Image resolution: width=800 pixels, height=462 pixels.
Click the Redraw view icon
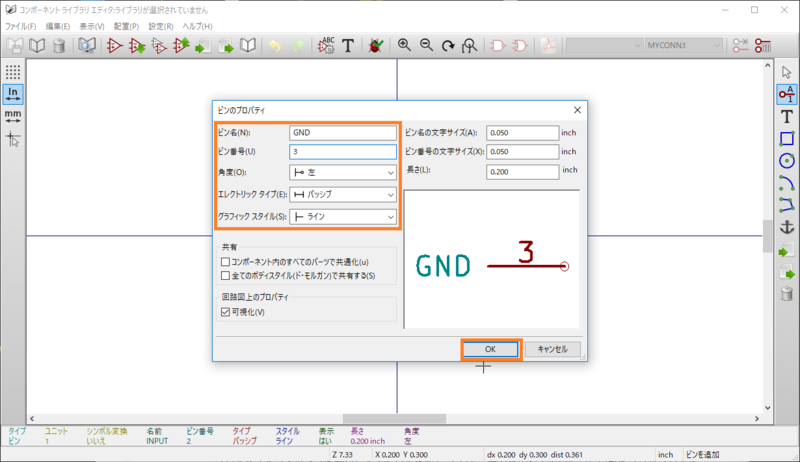448,45
